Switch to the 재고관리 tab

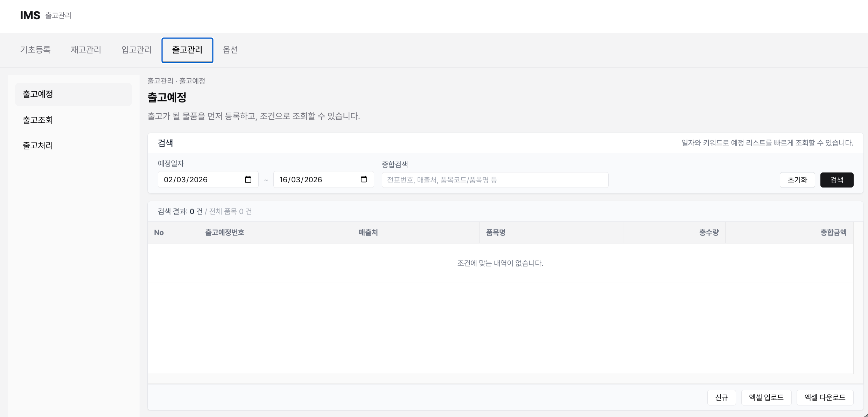(86, 50)
